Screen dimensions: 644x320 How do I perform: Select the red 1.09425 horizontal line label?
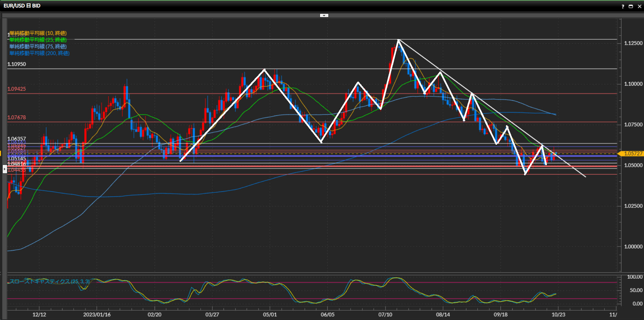[16, 89]
